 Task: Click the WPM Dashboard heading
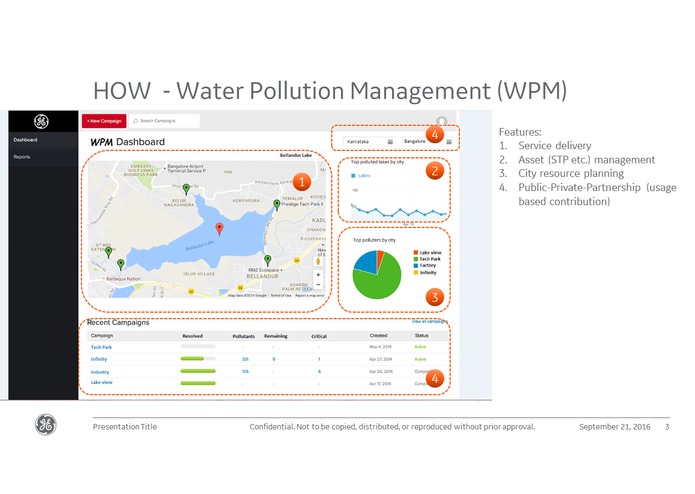(128, 142)
